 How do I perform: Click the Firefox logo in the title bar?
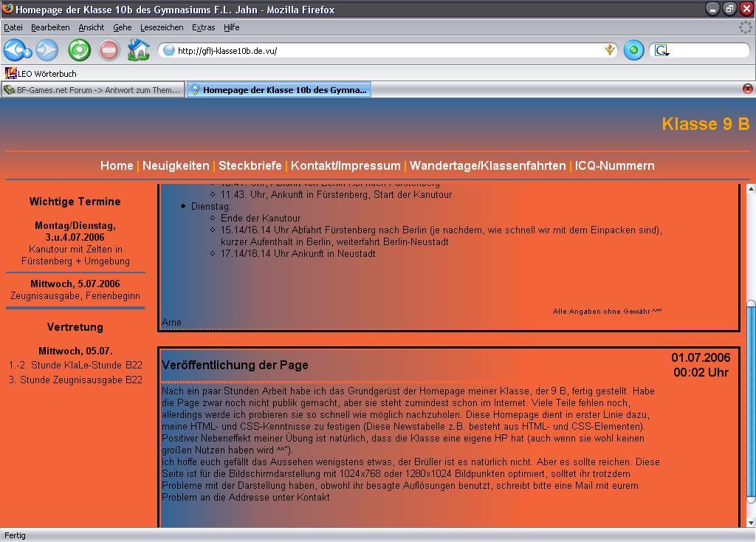pos(7,8)
